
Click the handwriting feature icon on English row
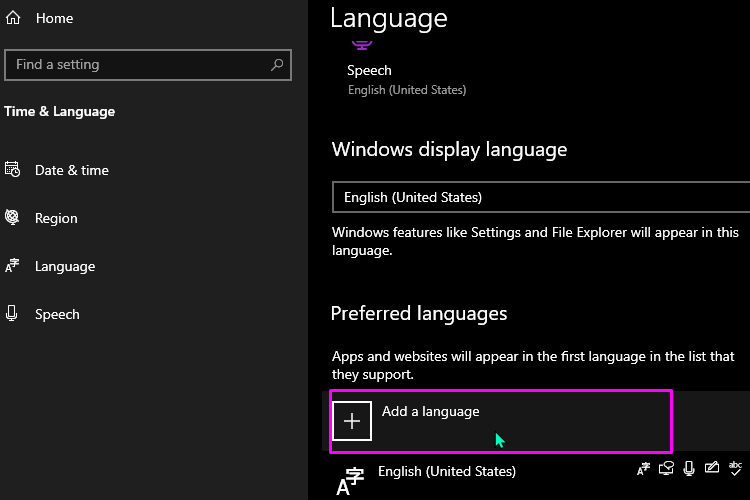pyautogui.click(x=712, y=467)
